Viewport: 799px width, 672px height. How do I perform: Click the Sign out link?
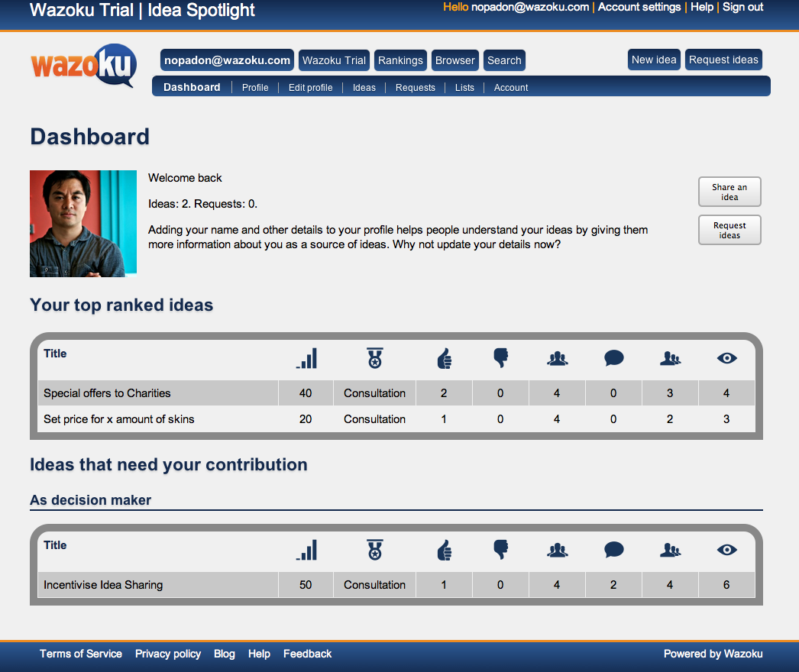point(743,7)
